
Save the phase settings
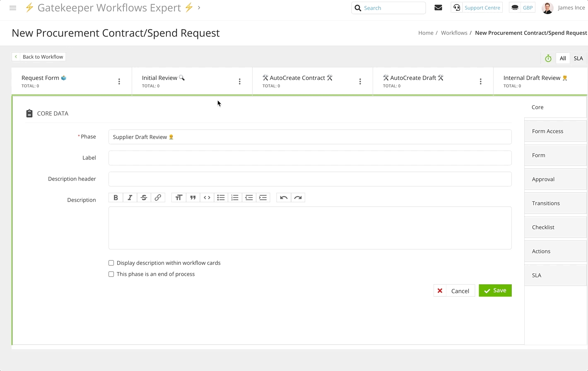pos(495,290)
